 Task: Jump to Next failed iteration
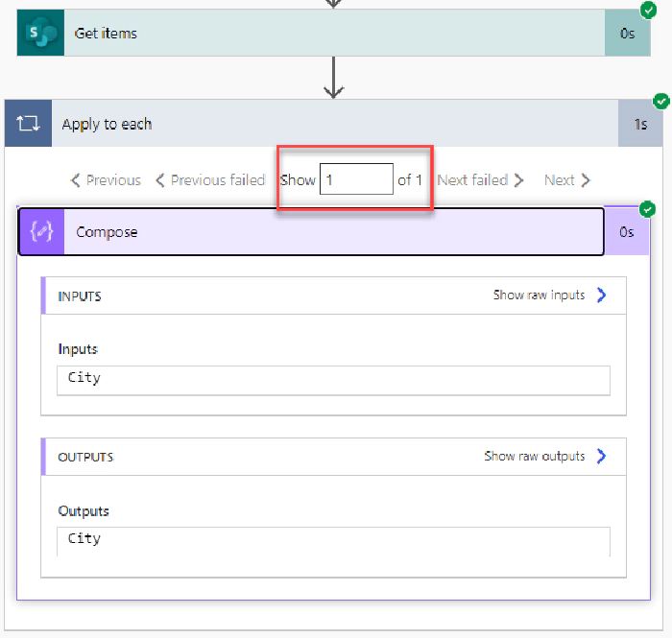coord(480,180)
